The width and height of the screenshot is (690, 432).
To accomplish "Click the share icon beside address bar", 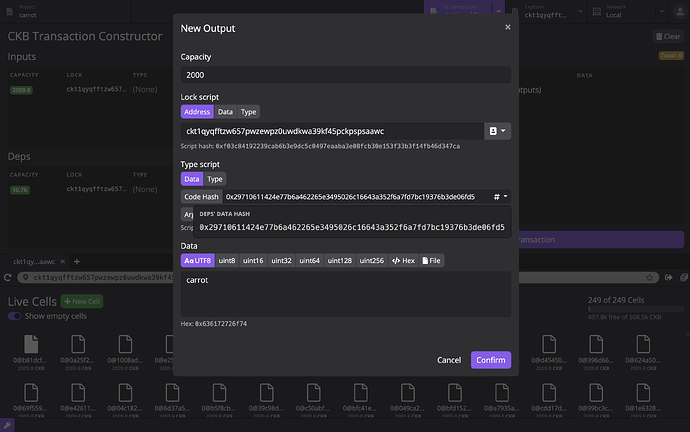I will coord(668,277).
